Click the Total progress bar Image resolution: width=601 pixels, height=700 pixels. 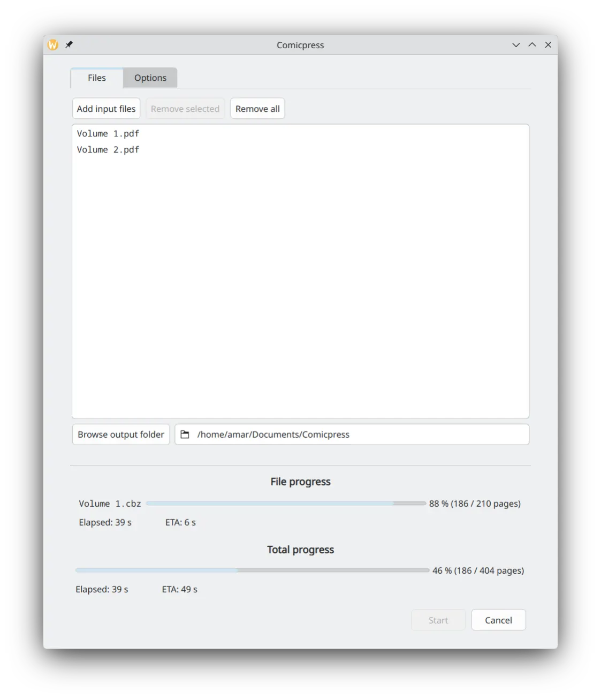pos(252,570)
